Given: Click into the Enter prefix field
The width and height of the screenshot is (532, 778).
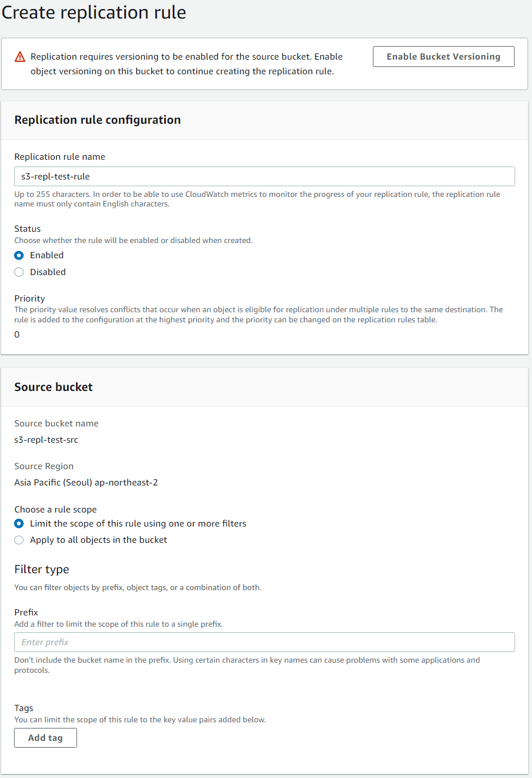Looking at the screenshot, I should (x=264, y=642).
